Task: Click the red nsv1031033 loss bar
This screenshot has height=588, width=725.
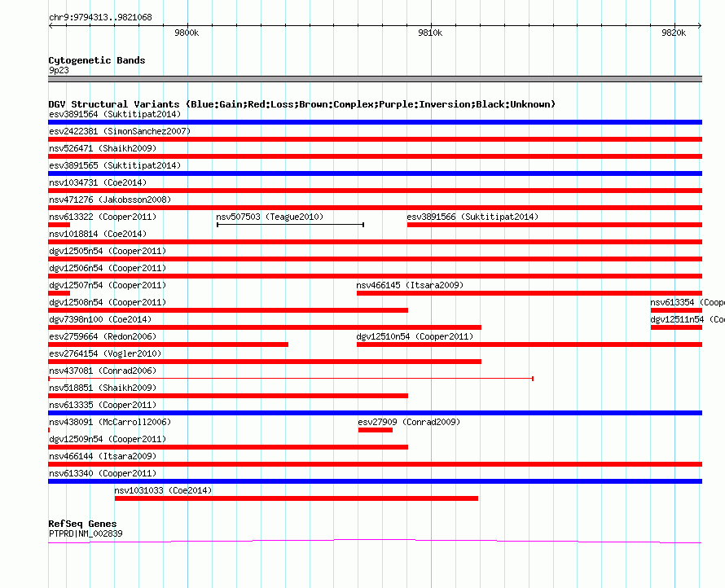Action: click(297, 498)
